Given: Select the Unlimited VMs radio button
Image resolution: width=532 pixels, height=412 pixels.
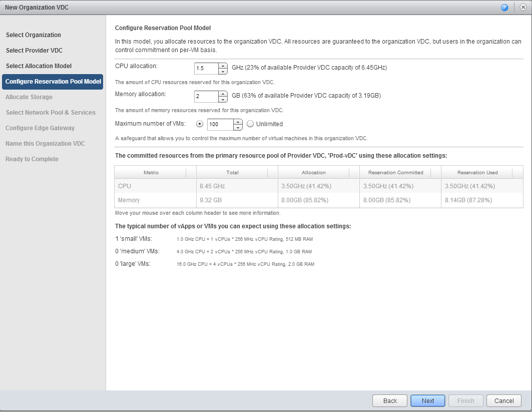Looking at the screenshot, I should click(x=250, y=124).
